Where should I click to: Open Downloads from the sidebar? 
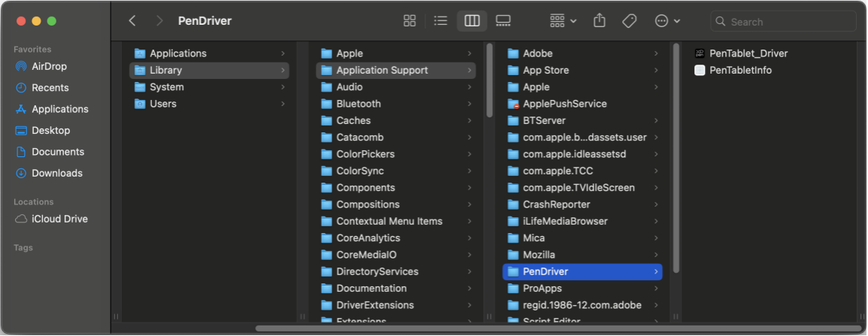click(x=56, y=173)
